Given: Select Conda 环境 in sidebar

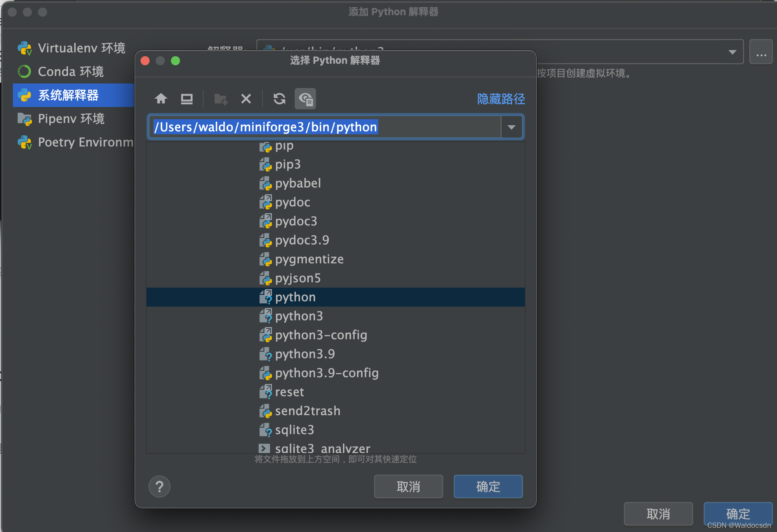Looking at the screenshot, I should coord(71,72).
